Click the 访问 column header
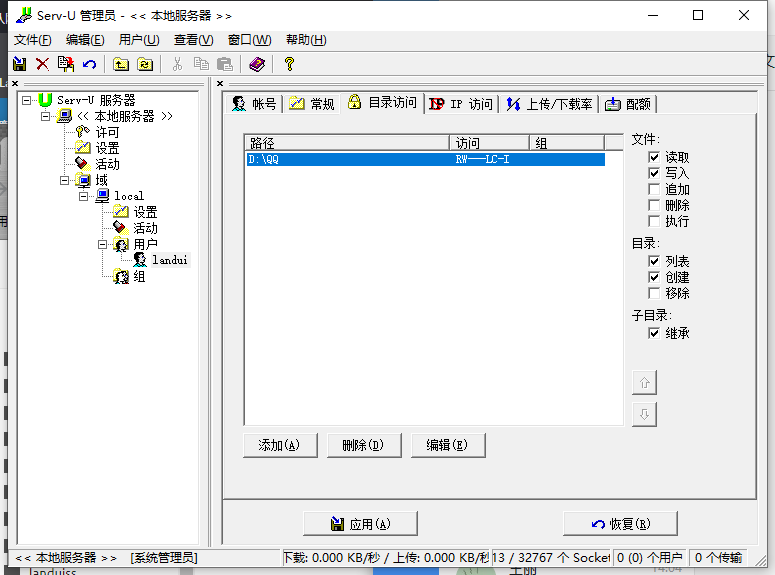The height and width of the screenshot is (575, 775). tap(489, 143)
